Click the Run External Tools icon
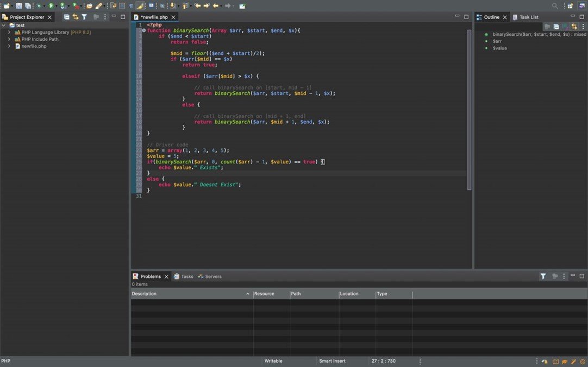588x367 pixels. [x=76, y=5]
